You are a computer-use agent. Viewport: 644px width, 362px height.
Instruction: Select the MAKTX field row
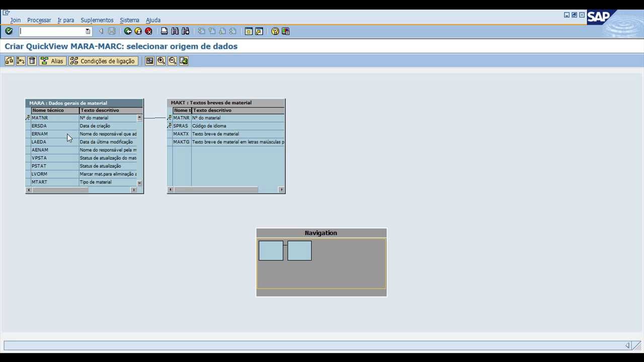(226, 134)
